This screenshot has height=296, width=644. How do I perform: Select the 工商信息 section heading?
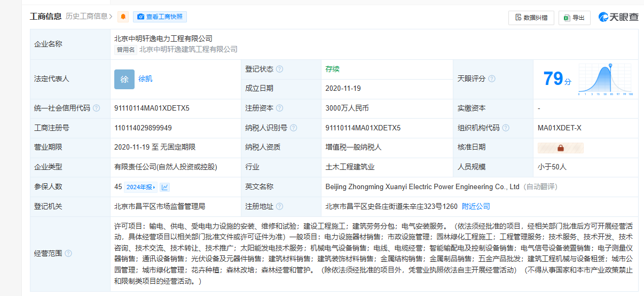click(x=45, y=17)
